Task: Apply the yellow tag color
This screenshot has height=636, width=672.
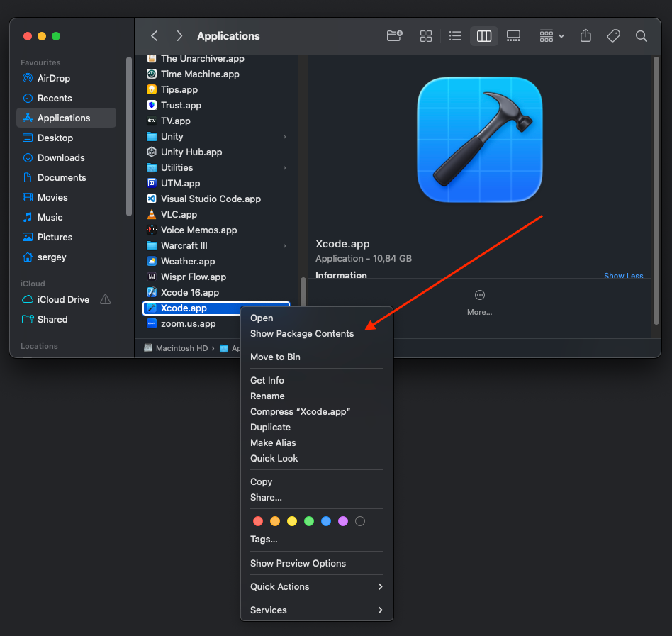Action: coord(292,521)
